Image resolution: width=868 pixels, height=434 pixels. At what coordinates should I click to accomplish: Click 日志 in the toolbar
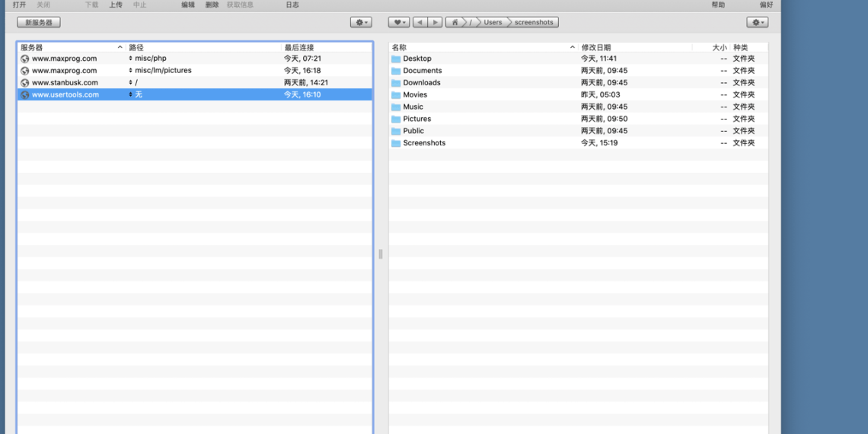click(x=292, y=5)
